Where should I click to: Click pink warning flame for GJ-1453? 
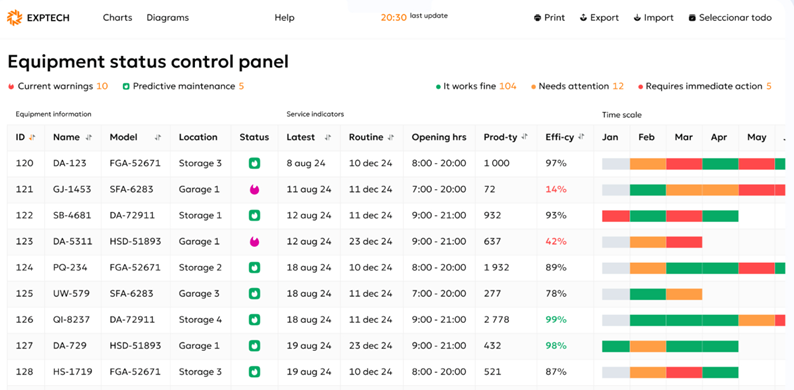(x=254, y=189)
